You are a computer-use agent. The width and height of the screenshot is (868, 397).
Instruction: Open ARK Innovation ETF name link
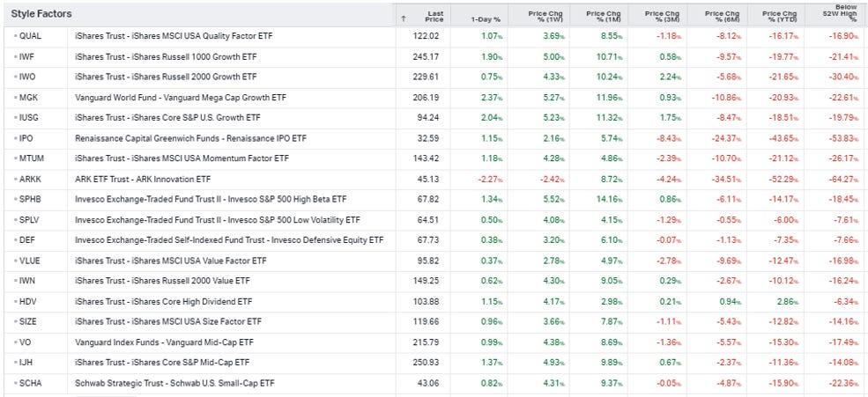coord(143,180)
